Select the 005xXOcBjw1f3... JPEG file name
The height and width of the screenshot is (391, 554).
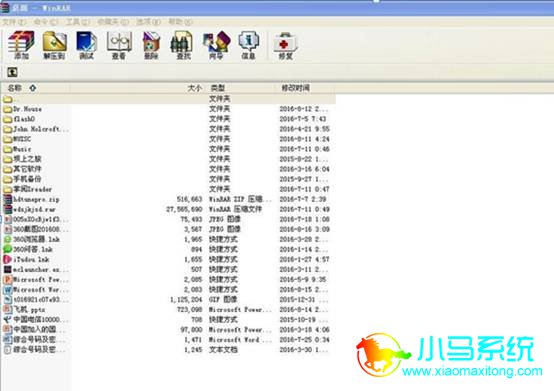[41, 219]
